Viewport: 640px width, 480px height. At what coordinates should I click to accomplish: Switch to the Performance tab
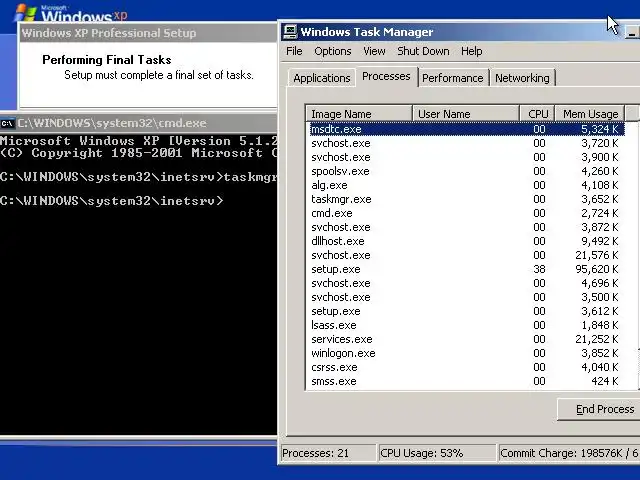pyautogui.click(x=452, y=78)
